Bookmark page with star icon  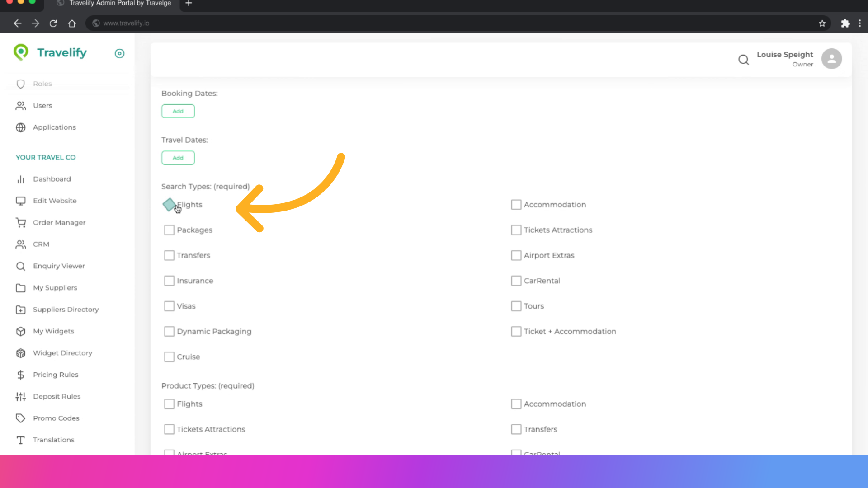coord(822,23)
